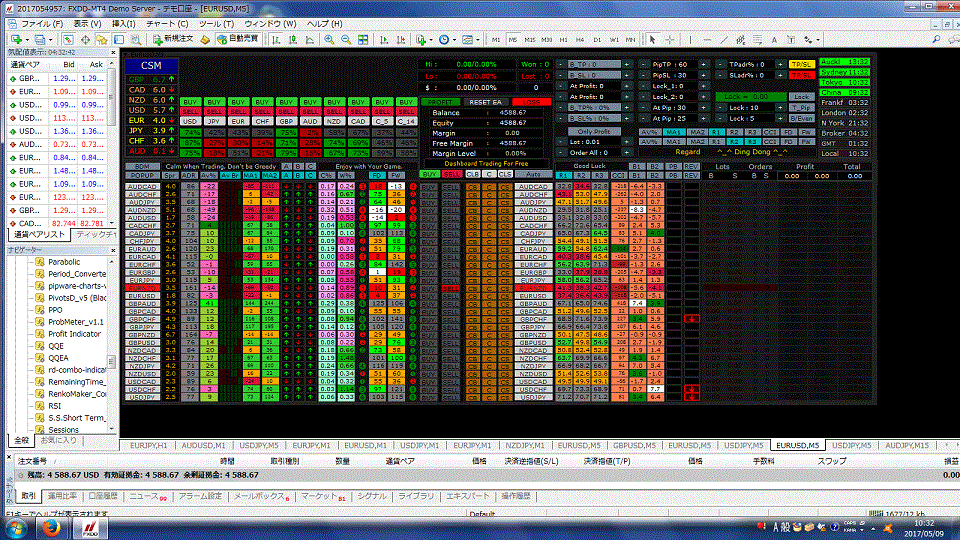Open the periods clock dropdown arrow
This screenshot has height=540, width=960.
click(454, 40)
